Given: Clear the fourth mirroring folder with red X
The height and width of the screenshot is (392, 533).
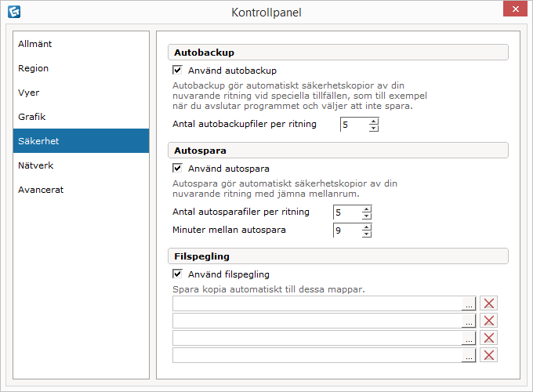Looking at the screenshot, I should point(488,355).
